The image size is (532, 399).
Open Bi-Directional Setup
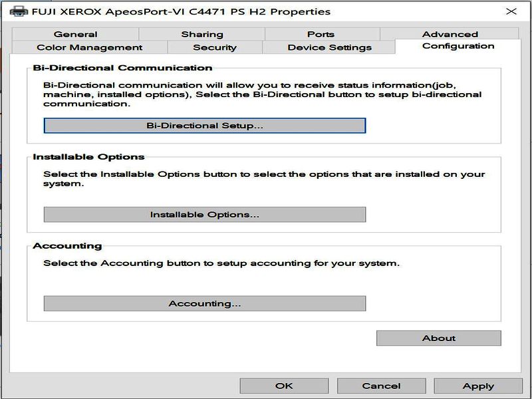(204, 126)
